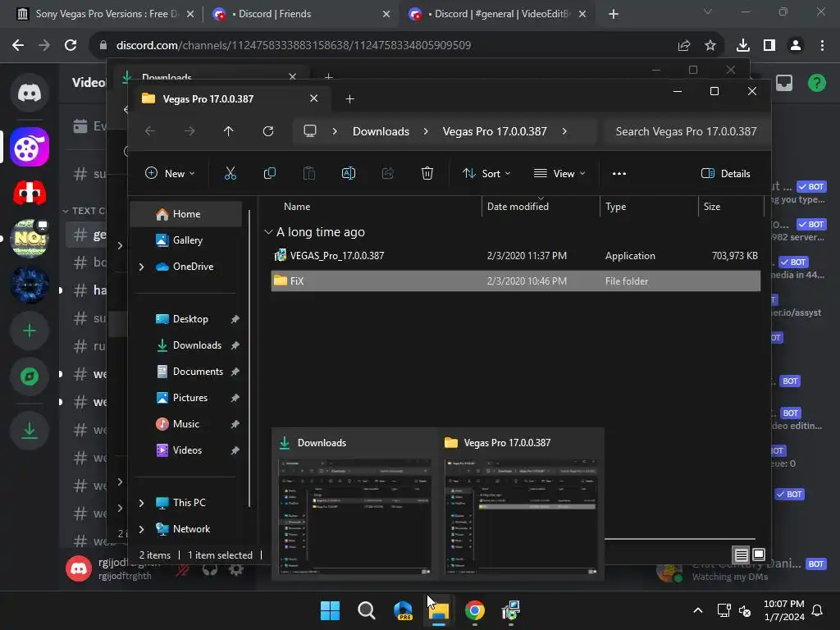Screen dimensions: 840x630
Task: Click the PC monitor icon in address bar
Action: (x=310, y=131)
